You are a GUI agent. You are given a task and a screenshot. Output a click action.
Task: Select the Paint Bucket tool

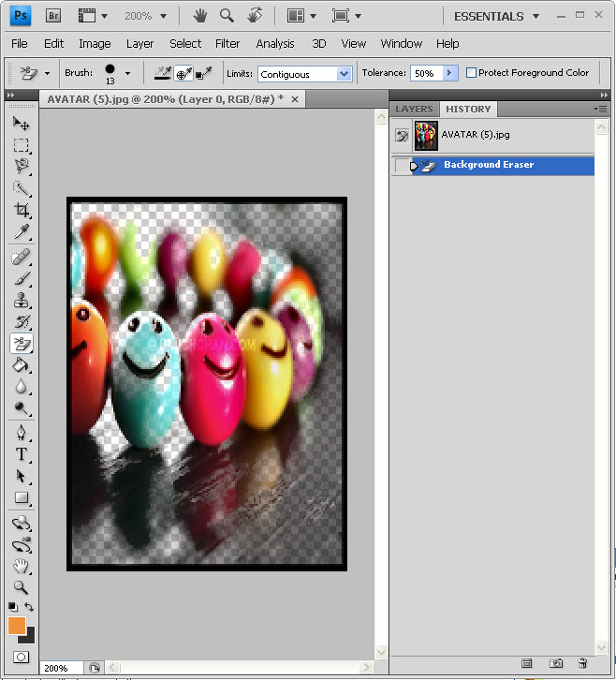21,365
